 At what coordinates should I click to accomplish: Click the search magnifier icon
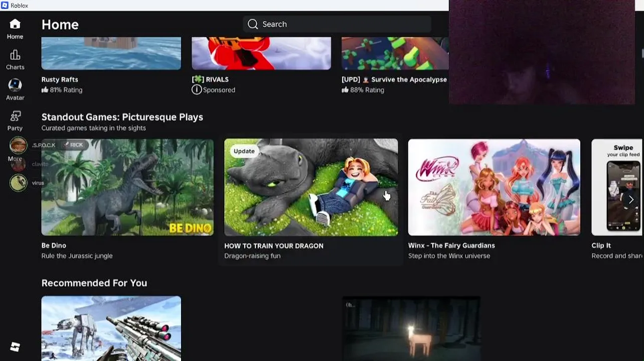[x=253, y=24]
